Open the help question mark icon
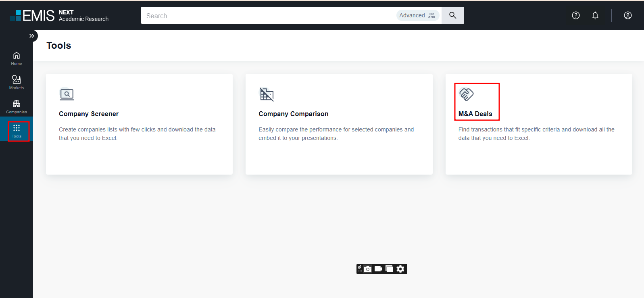Viewport: 644px width, 298px height. (576, 15)
